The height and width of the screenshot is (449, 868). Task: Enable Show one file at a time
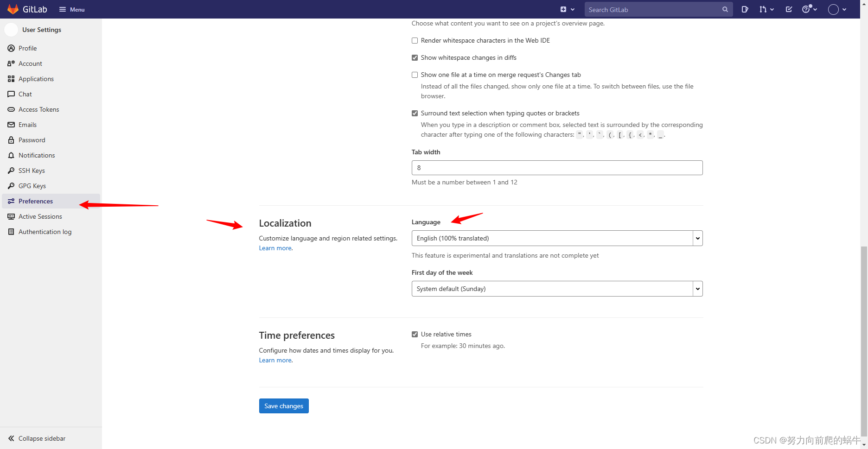[415, 75]
